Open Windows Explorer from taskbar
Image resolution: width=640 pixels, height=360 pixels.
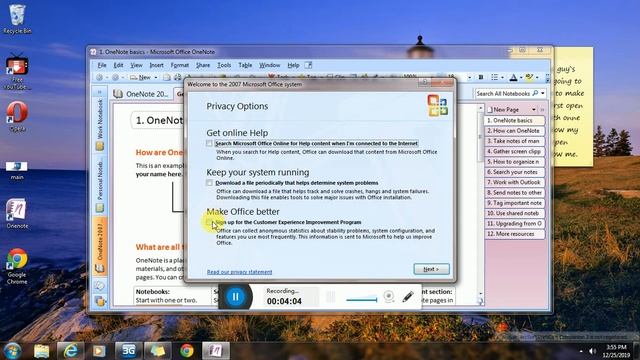(41, 351)
